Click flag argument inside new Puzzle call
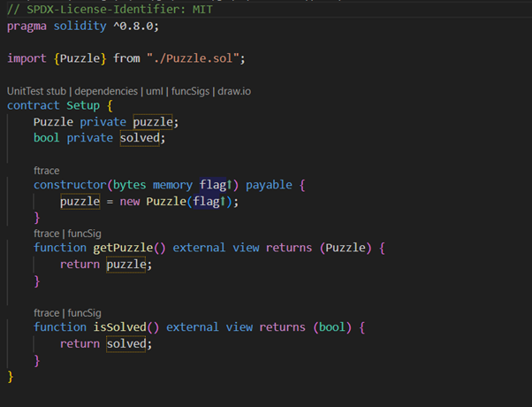532x407 pixels. (x=206, y=202)
